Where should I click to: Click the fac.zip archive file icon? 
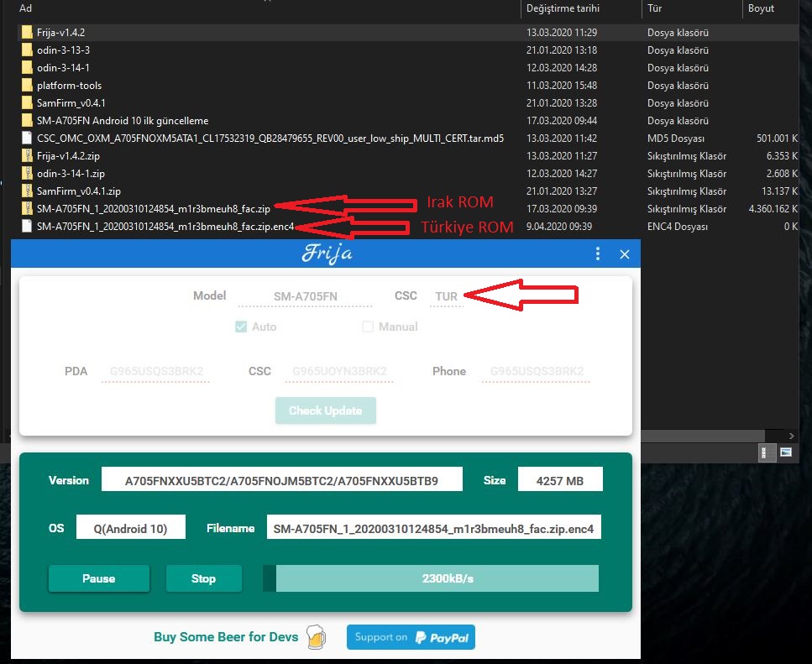[27, 208]
